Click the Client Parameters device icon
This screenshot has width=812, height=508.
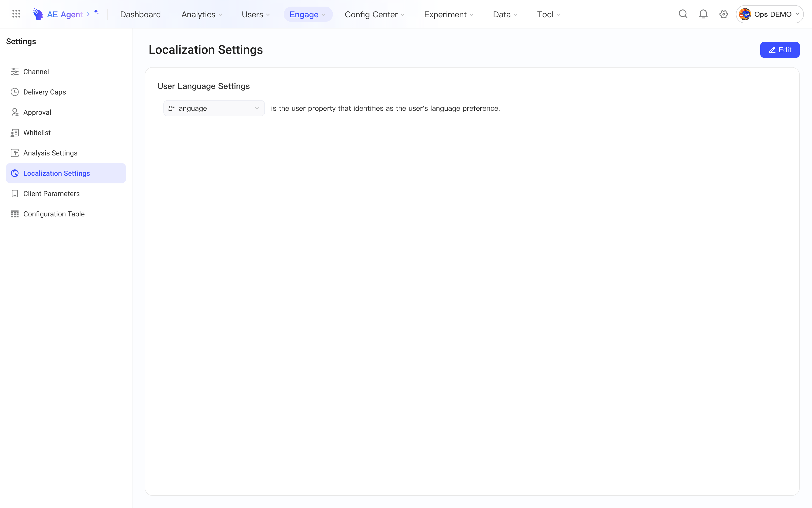[15, 194]
